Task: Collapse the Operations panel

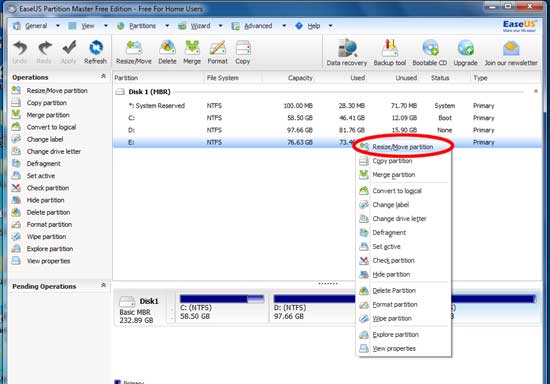Action: [103, 76]
